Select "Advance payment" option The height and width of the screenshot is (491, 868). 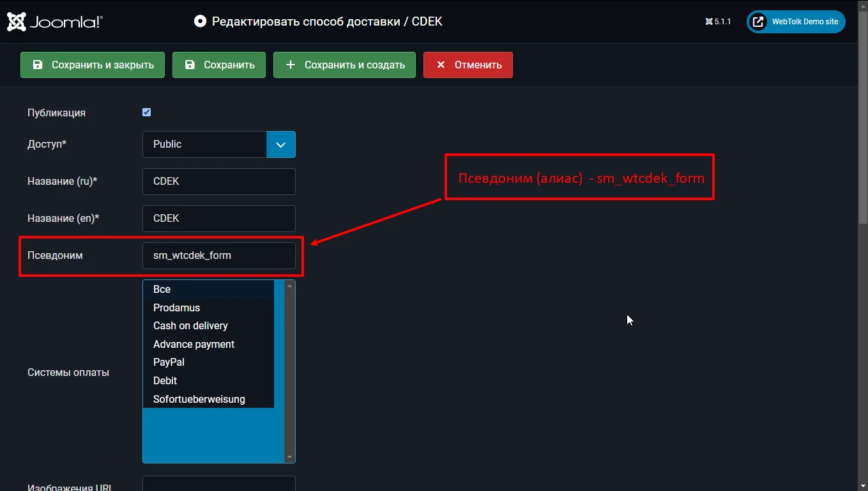pyautogui.click(x=209, y=345)
